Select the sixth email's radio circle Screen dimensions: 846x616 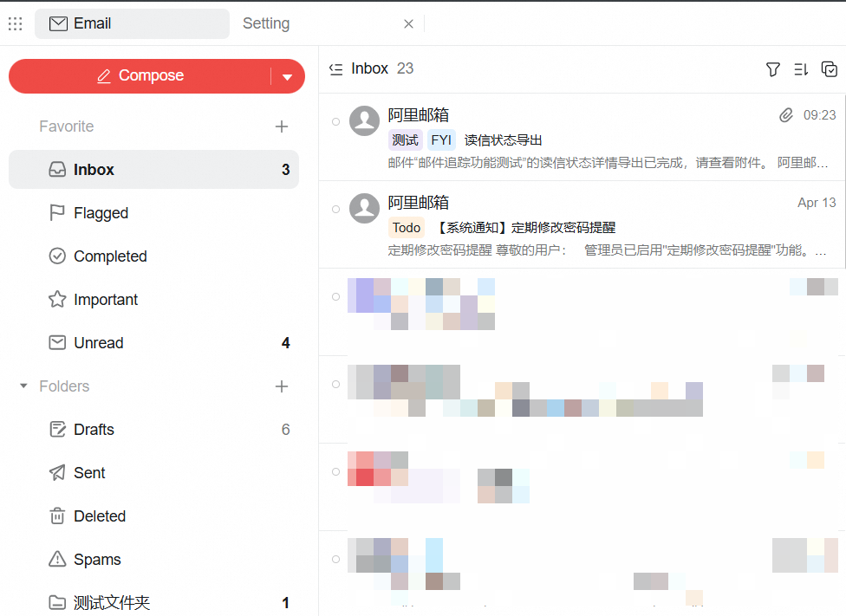click(335, 559)
